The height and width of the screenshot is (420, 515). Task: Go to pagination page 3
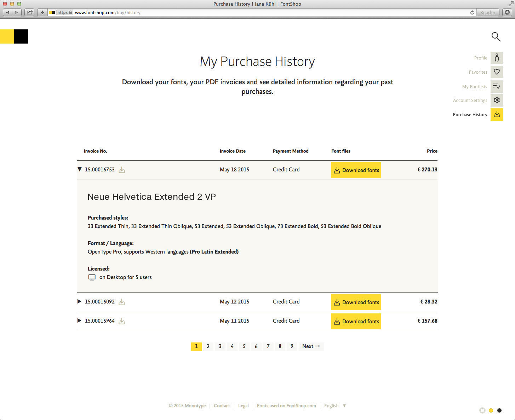click(220, 346)
